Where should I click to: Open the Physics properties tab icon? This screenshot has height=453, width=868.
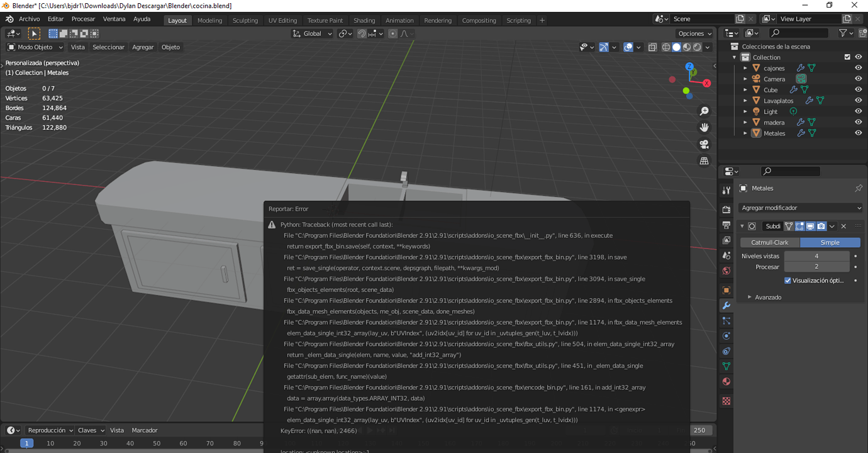726,336
